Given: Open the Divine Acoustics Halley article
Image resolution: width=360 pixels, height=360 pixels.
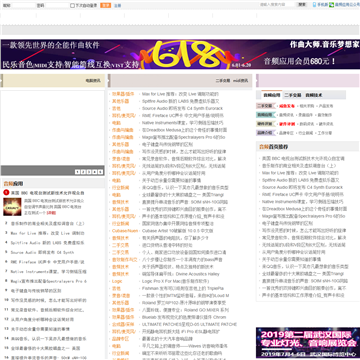Looking at the screenshot, I should pos(181,274).
